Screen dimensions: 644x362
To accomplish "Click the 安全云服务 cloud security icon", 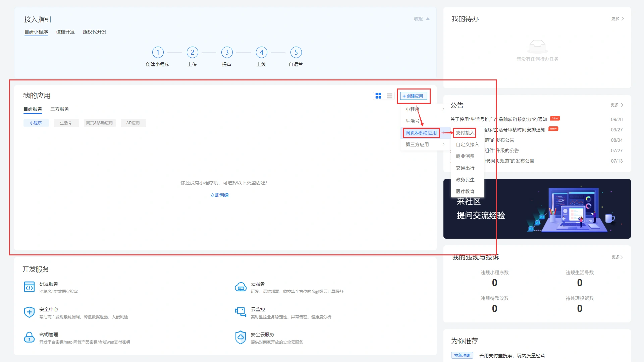I will pyautogui.click(x=240, y=337).
